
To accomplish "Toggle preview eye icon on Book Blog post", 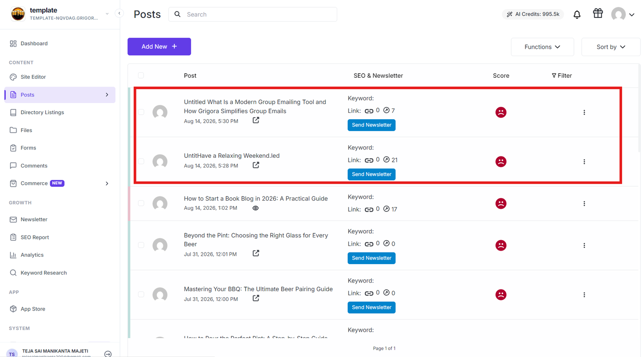I will [255, 208].
